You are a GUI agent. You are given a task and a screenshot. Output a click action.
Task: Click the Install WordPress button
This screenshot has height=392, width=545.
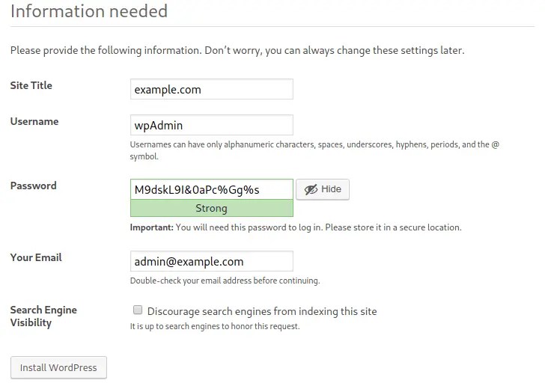tap(58, 367)
